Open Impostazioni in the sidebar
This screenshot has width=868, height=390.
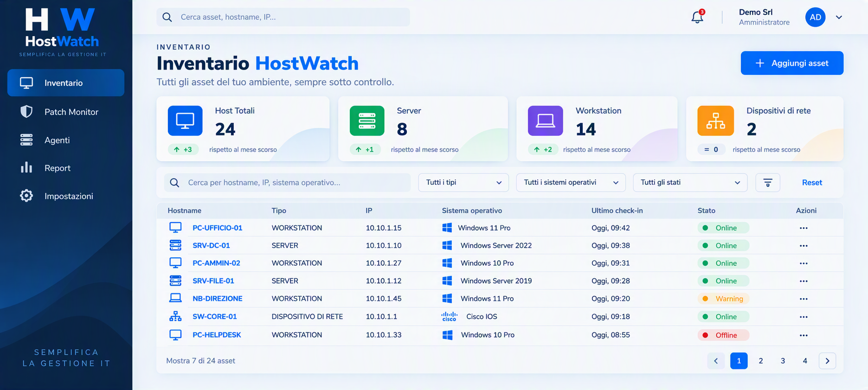[x=66, y=196]
